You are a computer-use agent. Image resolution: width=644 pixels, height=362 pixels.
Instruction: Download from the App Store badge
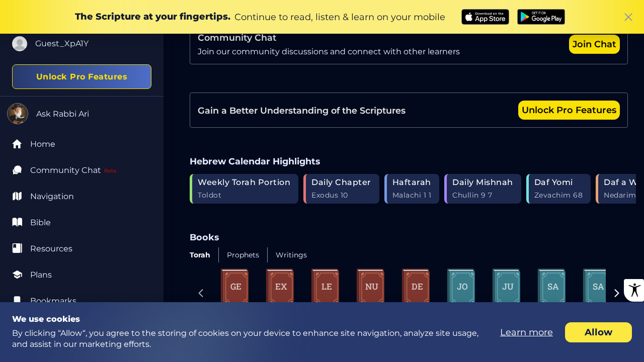point(485,17)
